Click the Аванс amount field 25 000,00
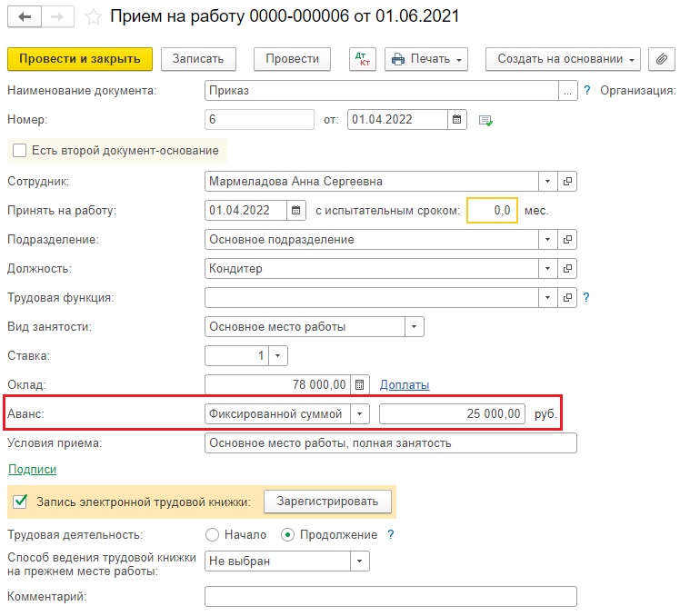The height and width of the screenshot is (616, 680). click(x=453, y=413)
